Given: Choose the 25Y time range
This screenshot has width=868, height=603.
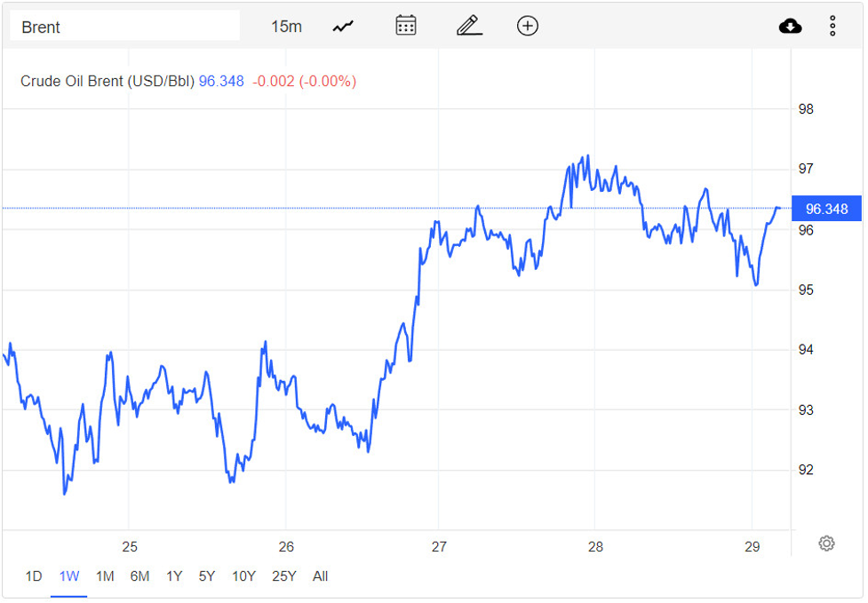Looking at the screenshot, I should 283,576.
